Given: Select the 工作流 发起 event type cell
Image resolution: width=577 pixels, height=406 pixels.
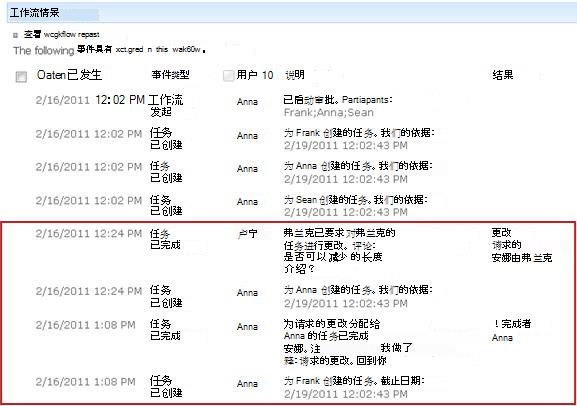Looking at the screenshot, I should pyautogui.click(x=166, y=106).
